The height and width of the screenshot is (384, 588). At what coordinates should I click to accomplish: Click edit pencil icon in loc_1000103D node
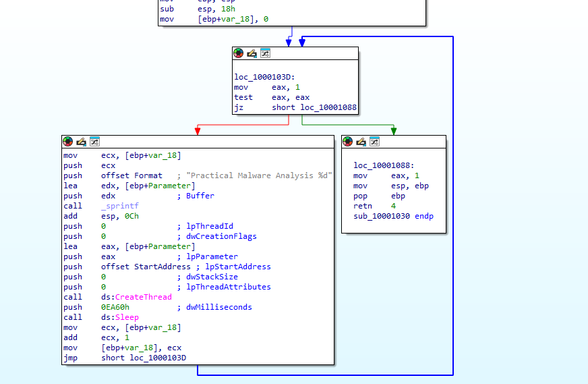point(252,53)
